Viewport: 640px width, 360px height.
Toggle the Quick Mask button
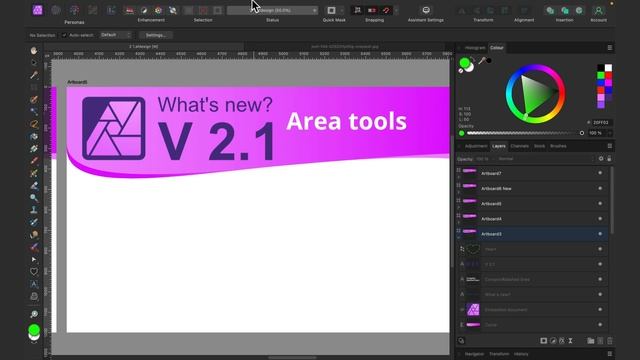click(x=331, y=10)
